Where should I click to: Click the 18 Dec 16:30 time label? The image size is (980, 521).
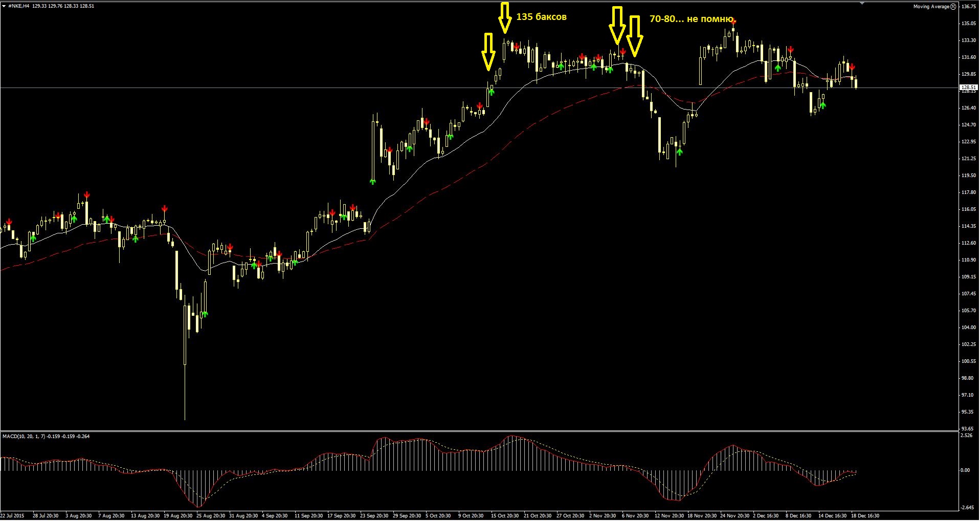[865, 516]
